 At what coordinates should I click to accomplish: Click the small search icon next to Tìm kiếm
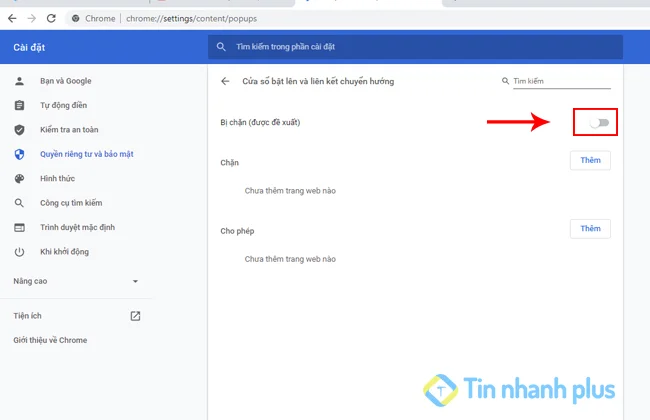tap(505, 81)
